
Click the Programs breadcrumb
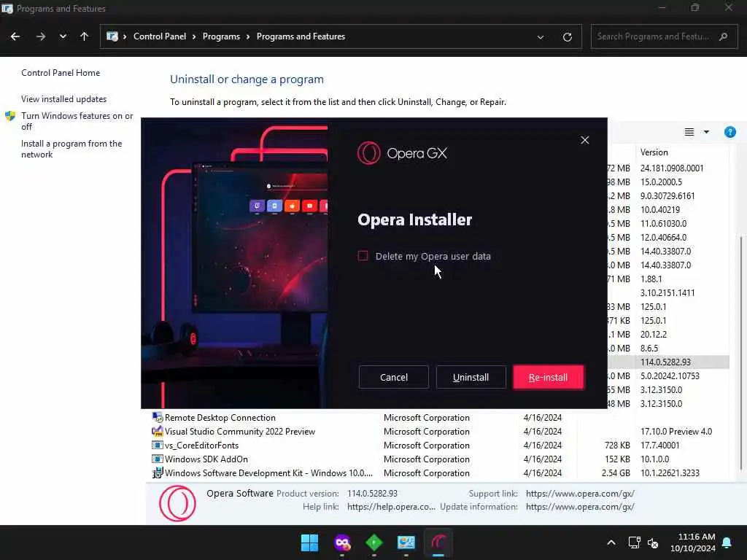[x=221, y=36]
